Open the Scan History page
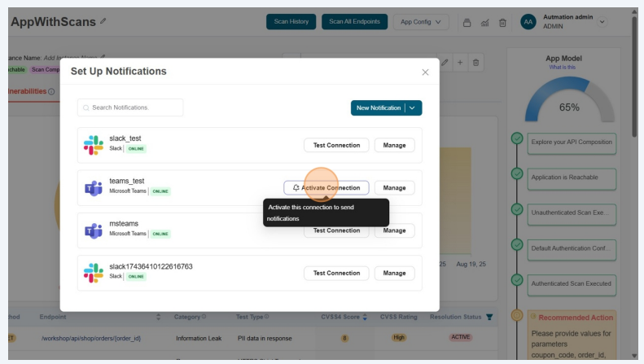 click(291, 22)
